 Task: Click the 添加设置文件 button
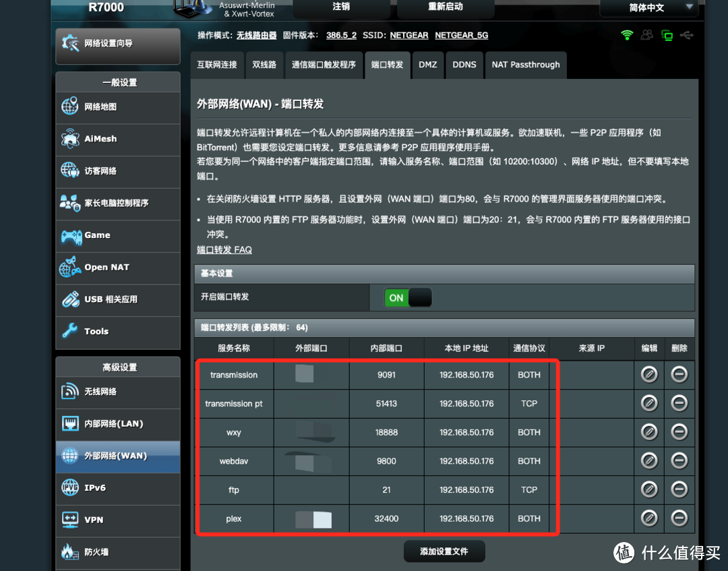pyautogui.click(x=444, y=551)
